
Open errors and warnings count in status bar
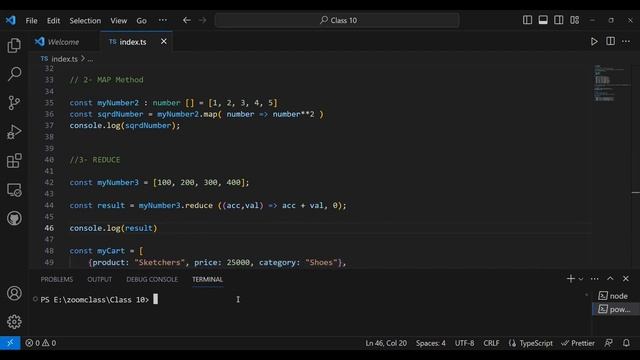(40, 343)
